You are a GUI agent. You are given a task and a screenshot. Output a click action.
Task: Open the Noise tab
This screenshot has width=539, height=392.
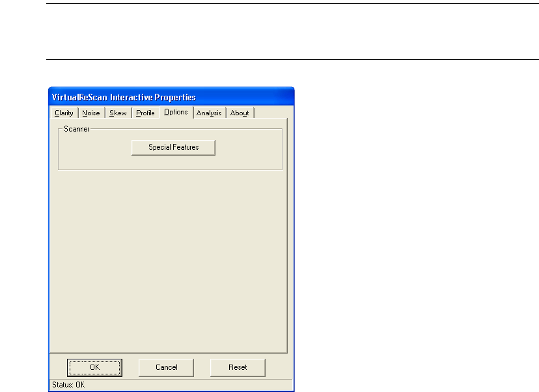point(91,113)
